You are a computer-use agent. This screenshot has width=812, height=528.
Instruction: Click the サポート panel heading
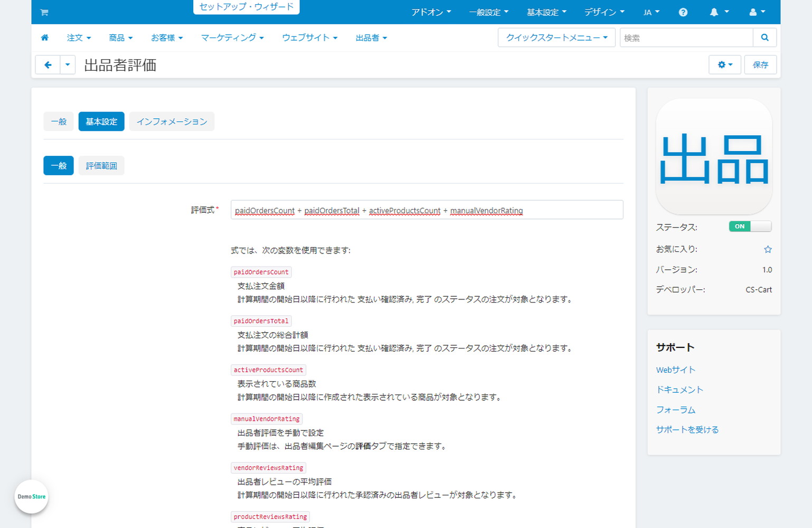(x=675, y=347)
